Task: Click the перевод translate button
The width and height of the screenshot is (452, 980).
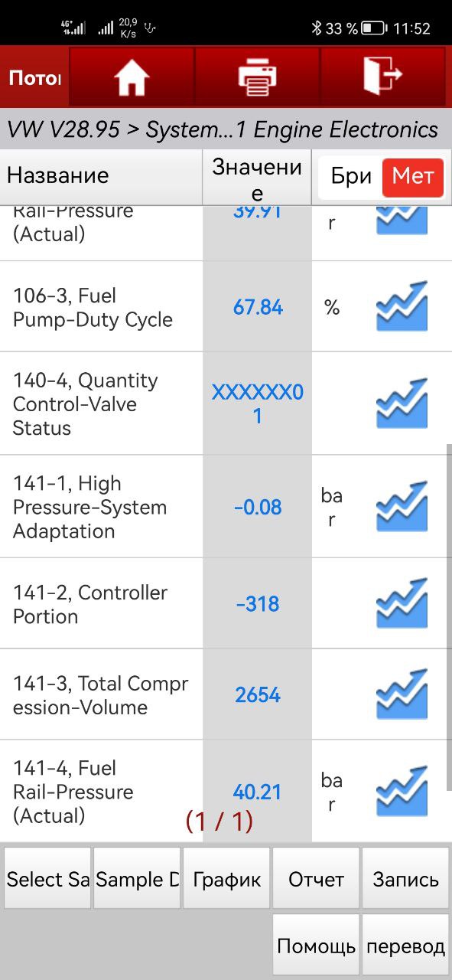Action: pyautogui.click(x=405, y=946)
